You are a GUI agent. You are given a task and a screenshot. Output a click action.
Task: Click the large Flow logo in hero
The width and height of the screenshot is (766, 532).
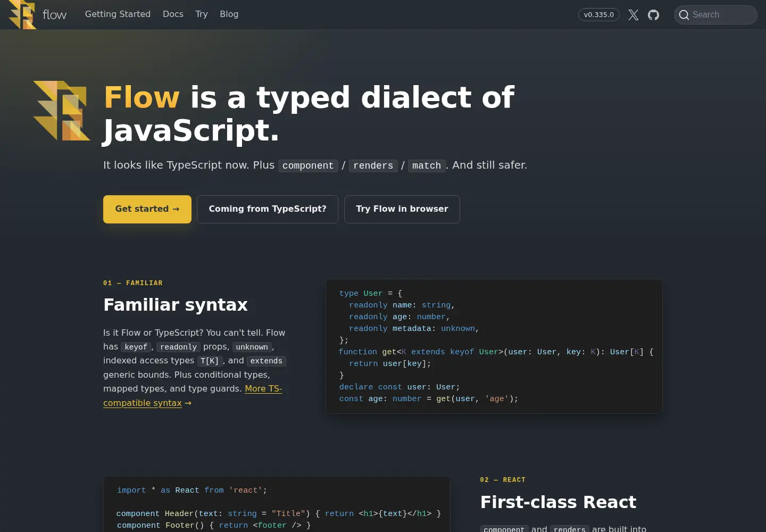[x=62, y=111]
